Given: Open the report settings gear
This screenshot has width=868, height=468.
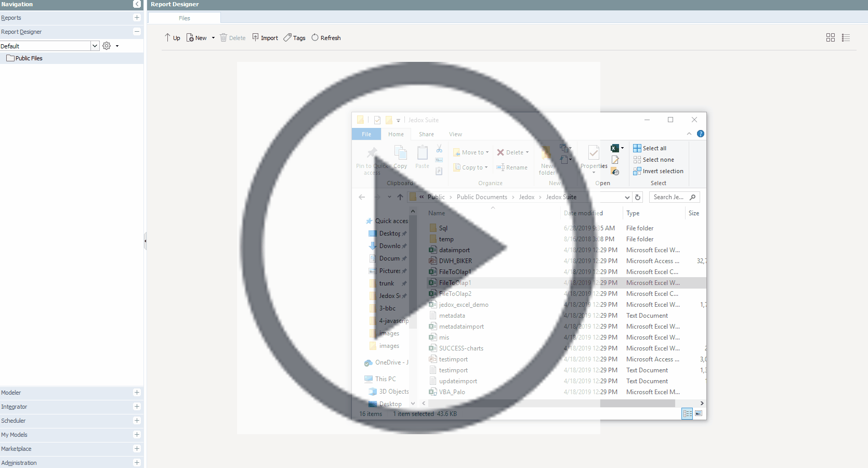Looking at the screenshot, I should click(107, 46).
